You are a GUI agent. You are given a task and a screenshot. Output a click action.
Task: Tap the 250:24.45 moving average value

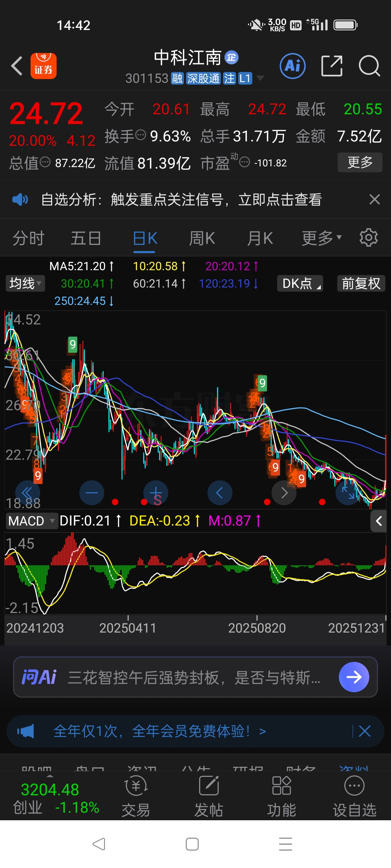click(x=84, y=301)
